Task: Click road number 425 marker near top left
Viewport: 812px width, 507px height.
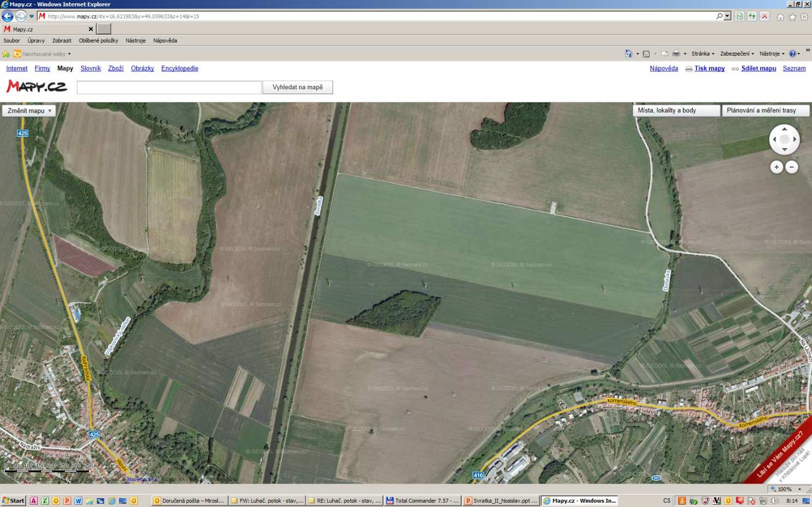Action: (22, 133)
